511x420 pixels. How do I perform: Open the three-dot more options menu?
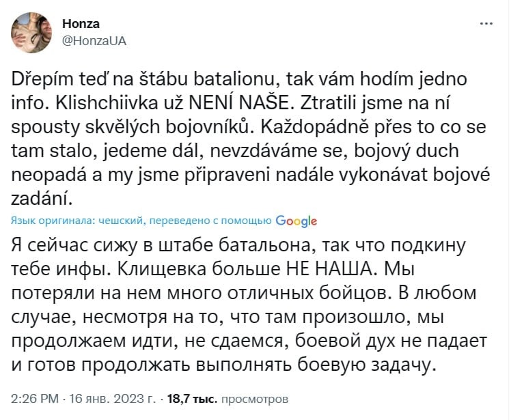pos(486,24)
